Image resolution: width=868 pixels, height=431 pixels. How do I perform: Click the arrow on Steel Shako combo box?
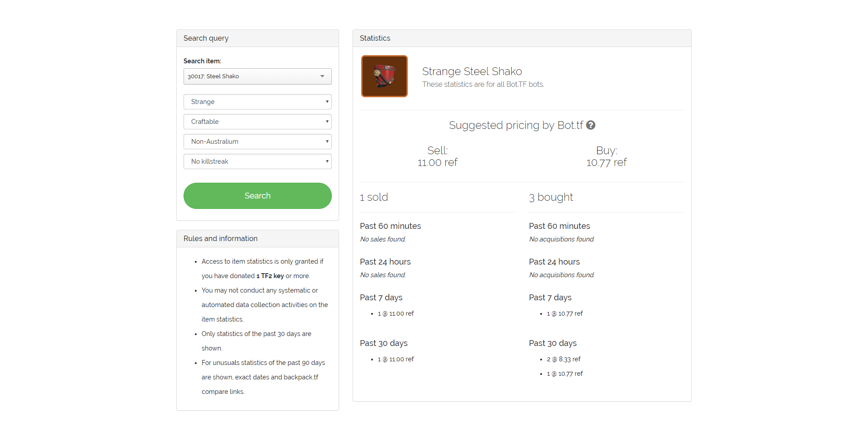[x=322, y=76]
